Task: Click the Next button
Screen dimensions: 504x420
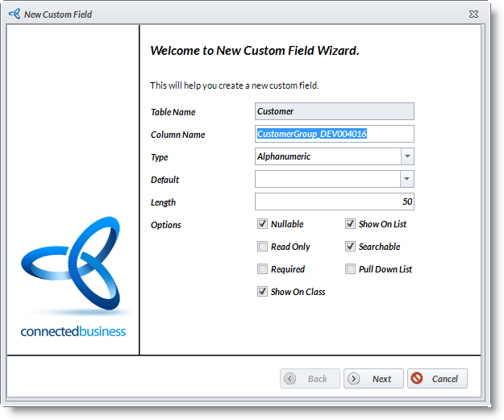Action: pyautogui.click(x=373, y=378)
